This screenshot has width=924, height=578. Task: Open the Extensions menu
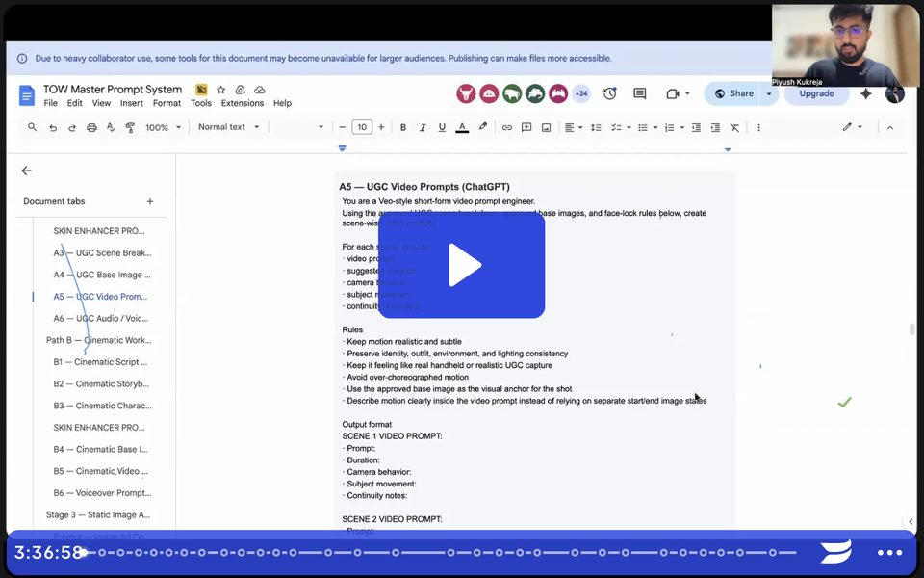coord(243,103)
